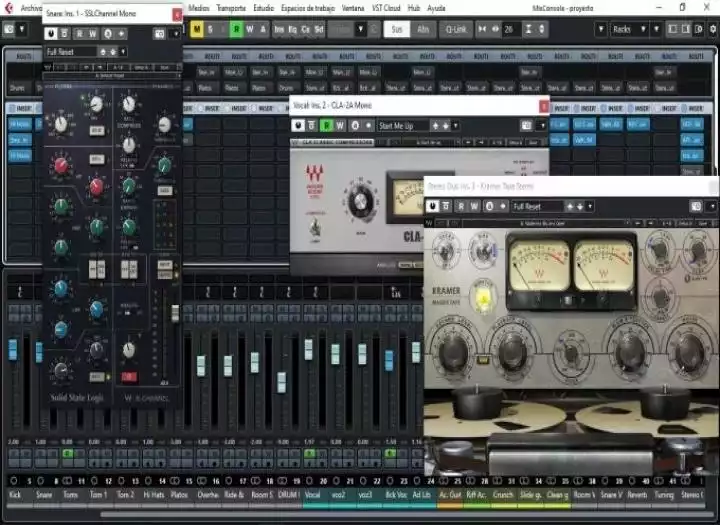Click the bypass icon in Kramer Tape window
The height and width of the screenshot is (525, 720).
point(445,206)
